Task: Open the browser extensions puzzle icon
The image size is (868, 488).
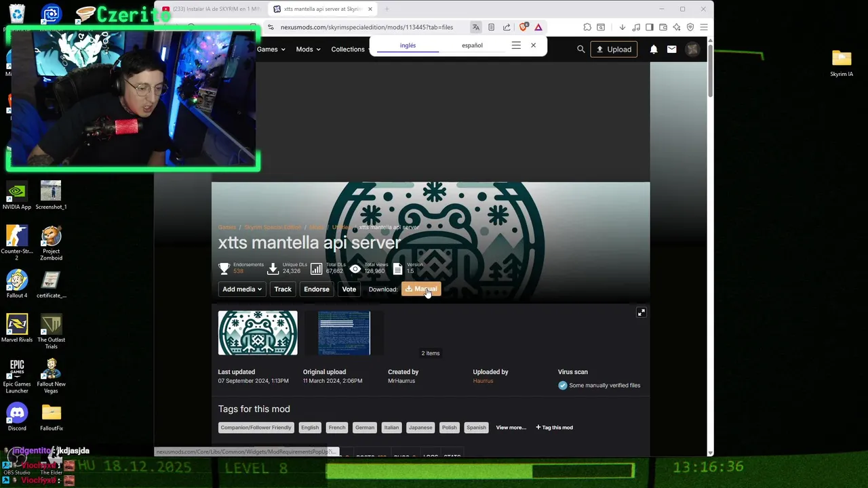Action: (587, 27)
